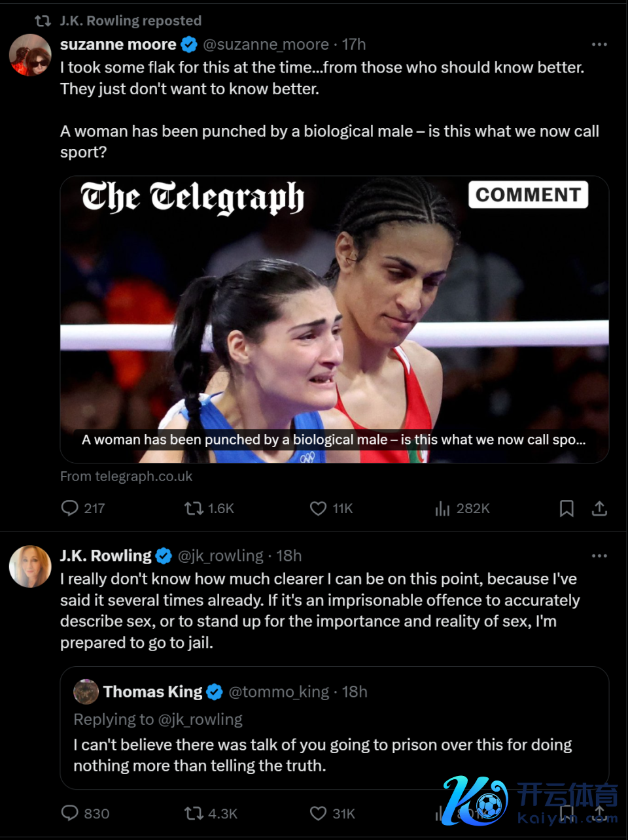
Task: Like the tweet with 11K likes
Action: pyautogui.click(x=319, y=508)
